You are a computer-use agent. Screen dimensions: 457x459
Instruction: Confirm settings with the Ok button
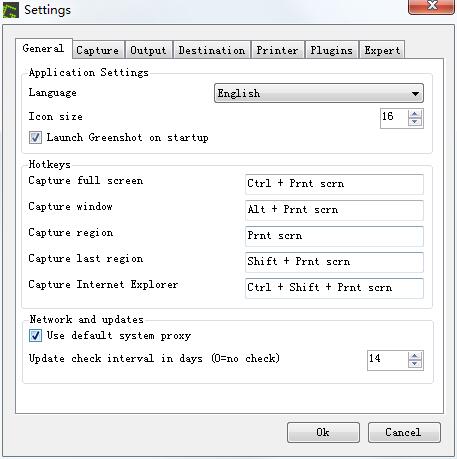pos(323,432)
